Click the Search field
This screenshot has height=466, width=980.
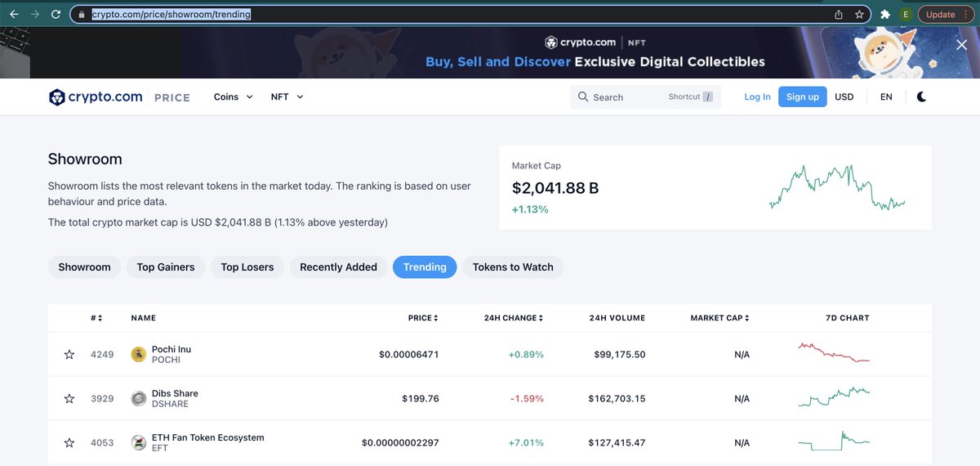click(645, 96)
